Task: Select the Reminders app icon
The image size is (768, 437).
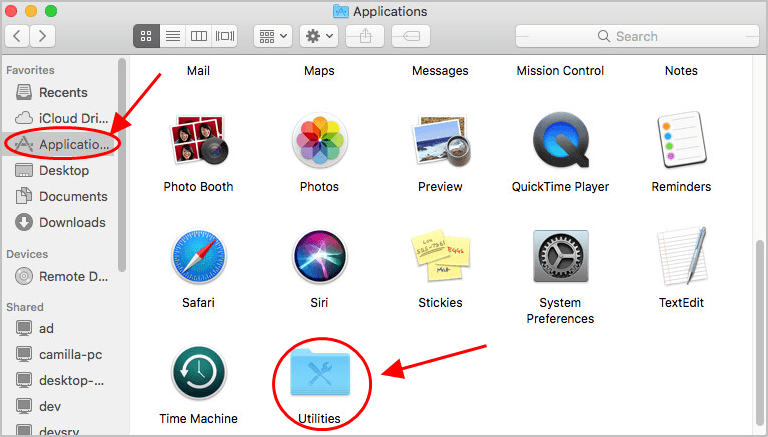Action: coord(681,140)
